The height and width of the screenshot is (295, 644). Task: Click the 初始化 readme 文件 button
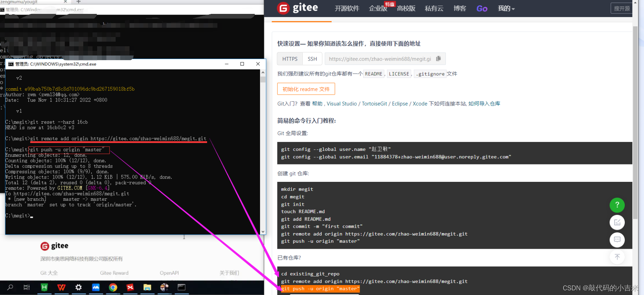306,89
